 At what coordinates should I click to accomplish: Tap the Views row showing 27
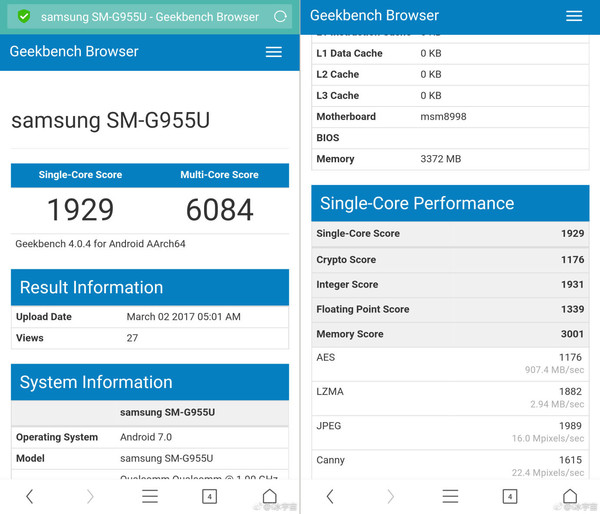click(x=150, y=338)
